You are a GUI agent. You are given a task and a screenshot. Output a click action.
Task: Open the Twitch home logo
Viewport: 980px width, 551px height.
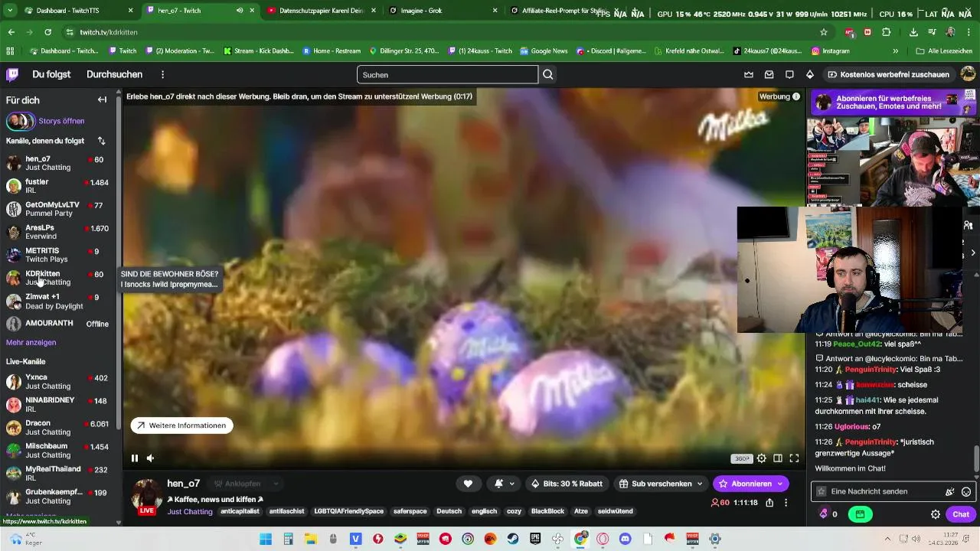12,74
